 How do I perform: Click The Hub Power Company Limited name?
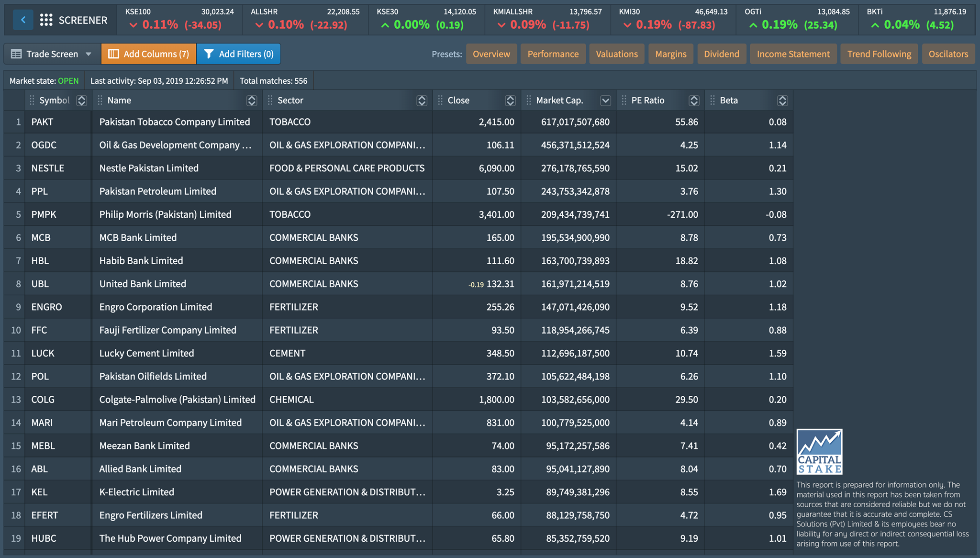pyautogui.click(x=170, y=538)
